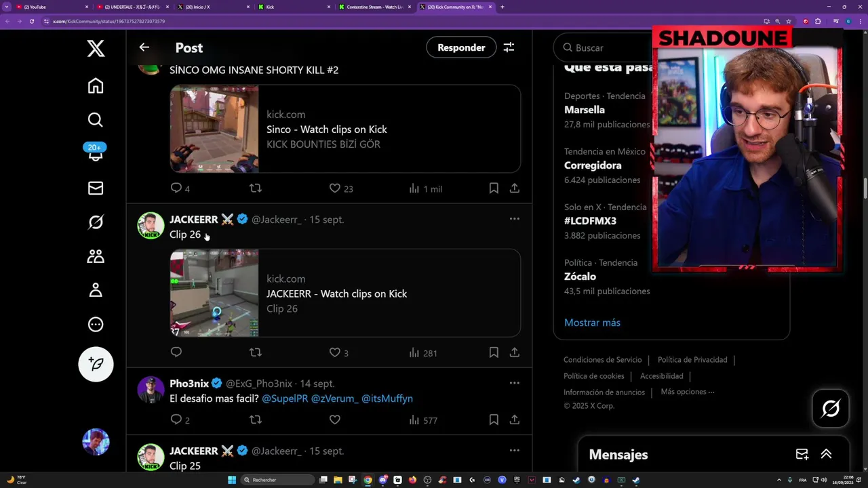Image resolution: width=868 pixels, height=488 pixels.
Task: Open Notifications bell with 20+ badge
Action: coord(95,152)
